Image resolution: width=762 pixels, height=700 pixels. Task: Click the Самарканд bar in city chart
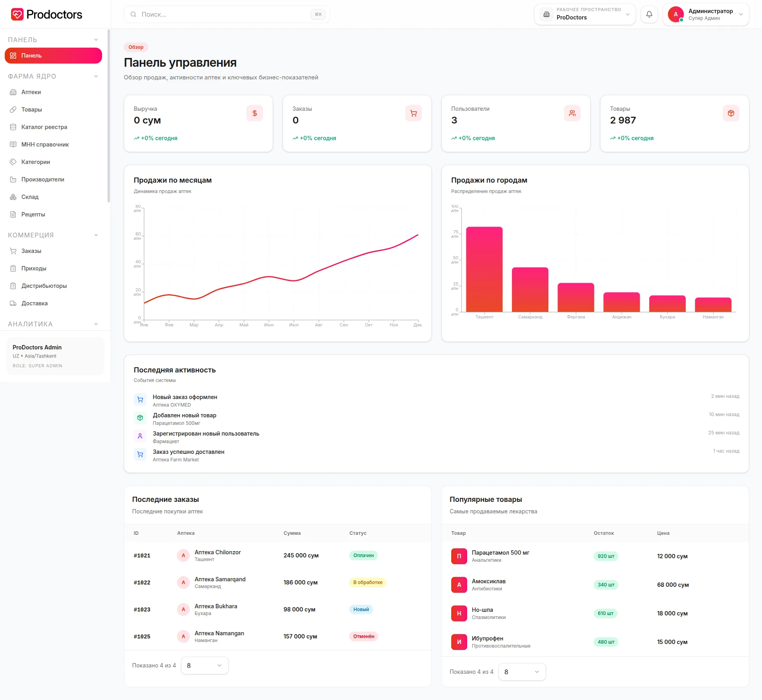click(x=530, y=289)
